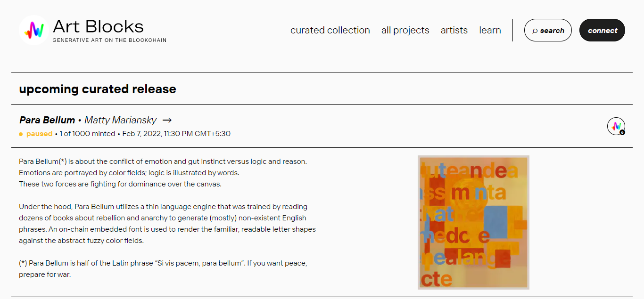This screenshot has width=644, height=299.
Task: Click the Si vis pacem footnote paragraph
Action: (163, 269)
